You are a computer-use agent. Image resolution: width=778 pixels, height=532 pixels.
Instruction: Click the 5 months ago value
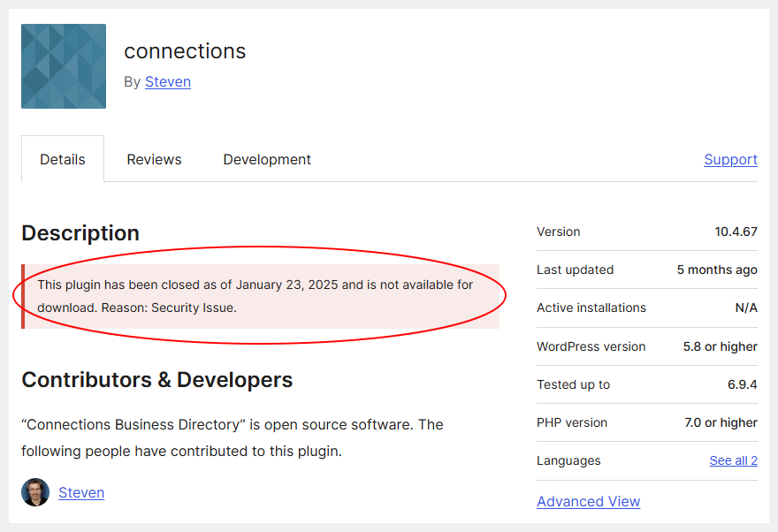[x=717, y=270]
